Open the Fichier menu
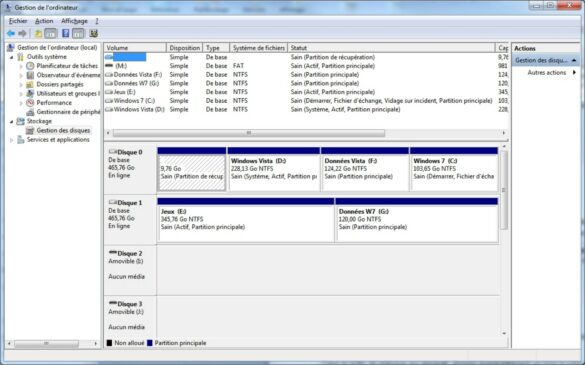The image size is (585, 365). [x=18, y=21]
